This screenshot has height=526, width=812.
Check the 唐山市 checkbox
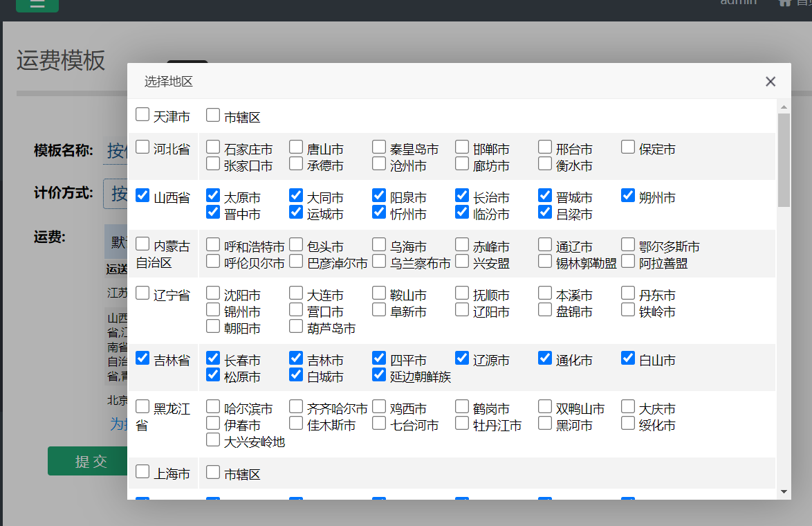[296, 147]
